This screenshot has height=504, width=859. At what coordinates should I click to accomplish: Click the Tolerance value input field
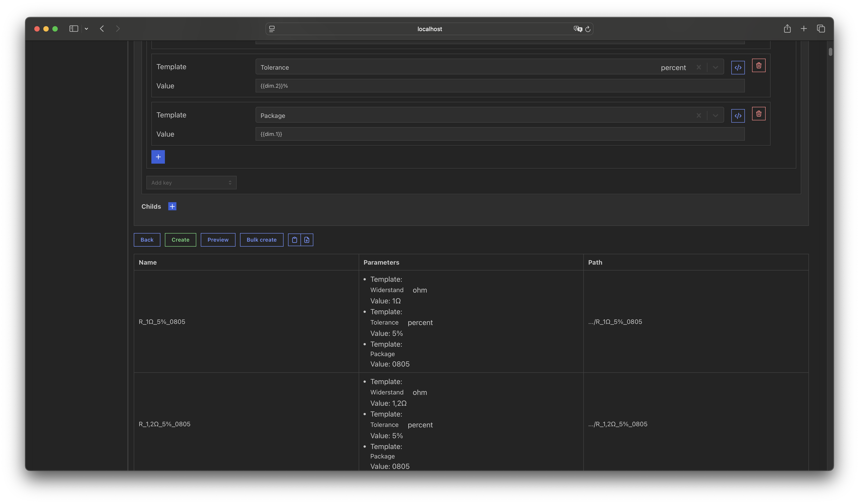[x=500, y=86]
